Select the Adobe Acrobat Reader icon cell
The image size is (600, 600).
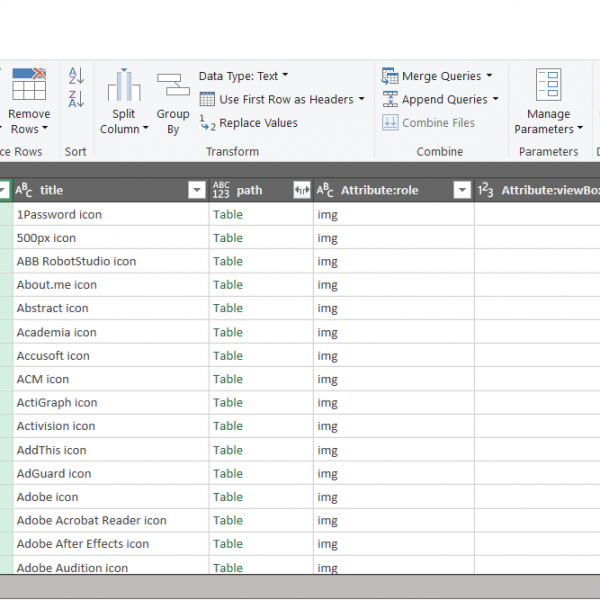click(x=111, y=520)
